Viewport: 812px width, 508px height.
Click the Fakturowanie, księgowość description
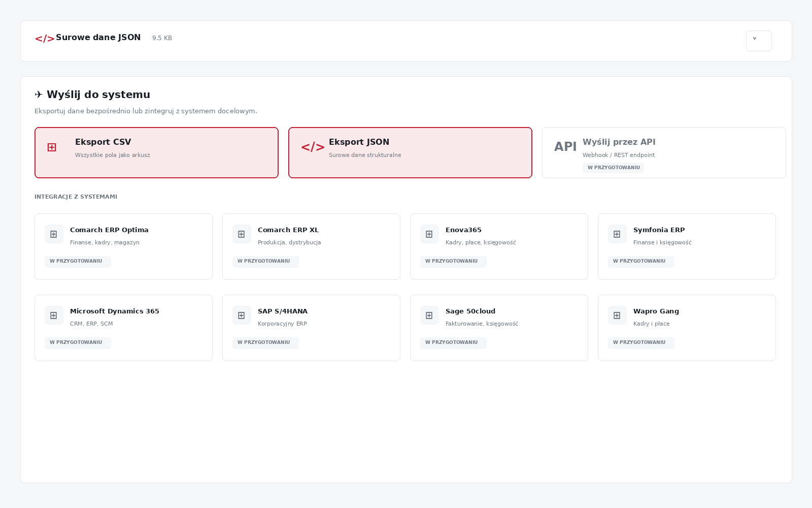[x=482, y=324]
